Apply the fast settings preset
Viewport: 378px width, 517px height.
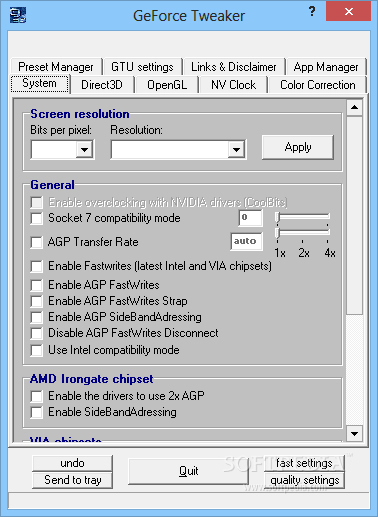point(304,463)
